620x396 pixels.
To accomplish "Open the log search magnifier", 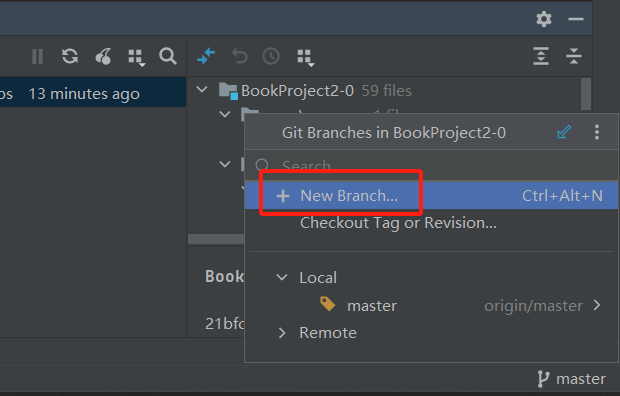I will (x=168, y=56).
